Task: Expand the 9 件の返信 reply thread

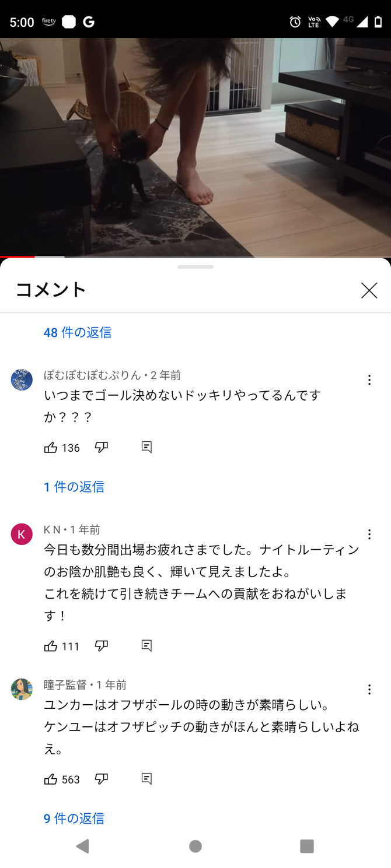Action: pos(74,818)
